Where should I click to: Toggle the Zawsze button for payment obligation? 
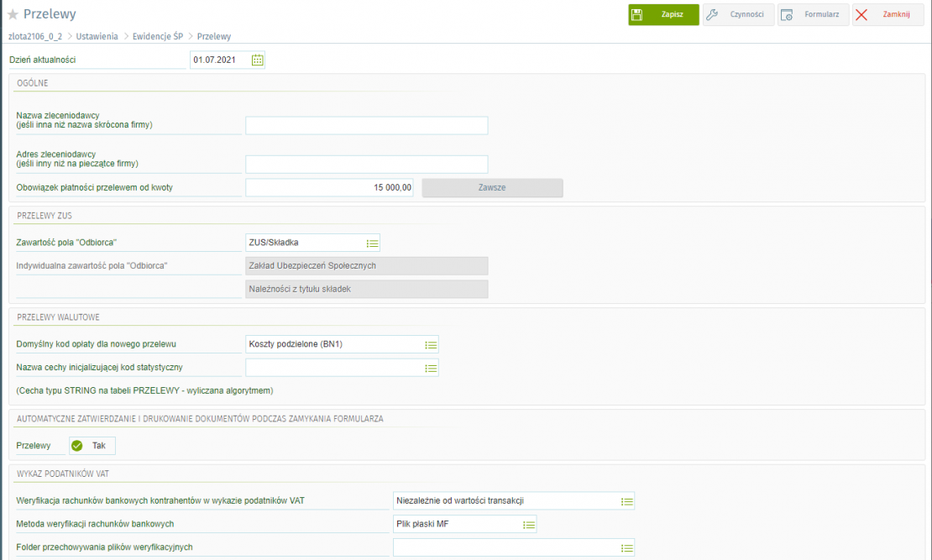pyautogui.click(x=492, y=188)
